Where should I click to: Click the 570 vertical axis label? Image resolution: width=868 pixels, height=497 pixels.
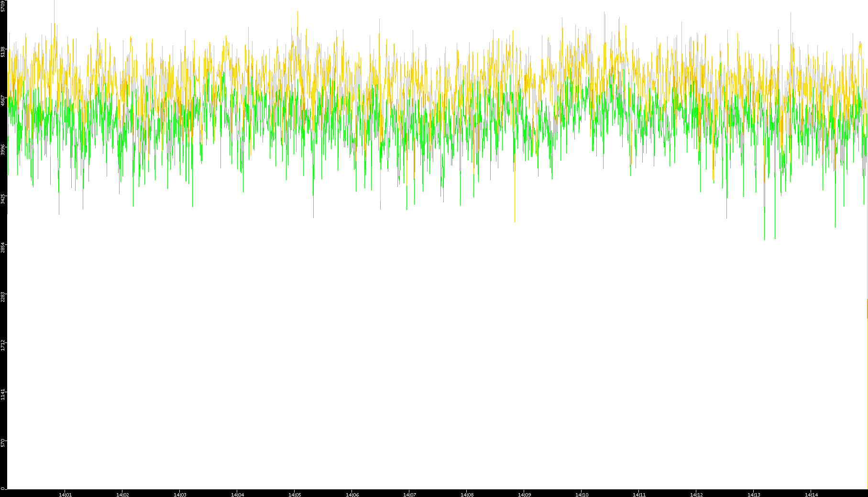3,443
